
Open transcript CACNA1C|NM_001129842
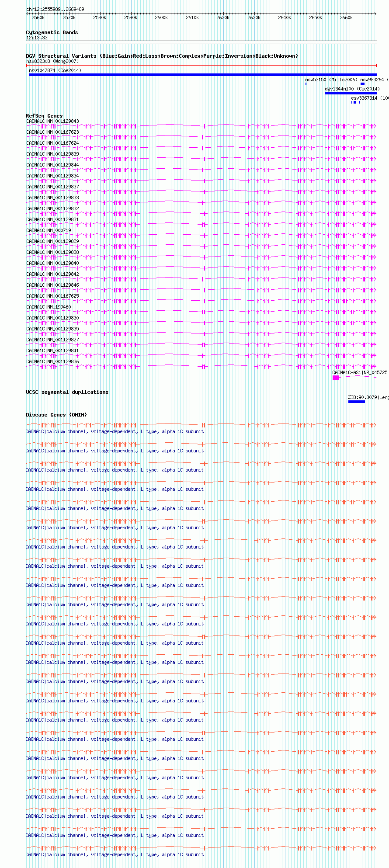(x=52, y=274)
